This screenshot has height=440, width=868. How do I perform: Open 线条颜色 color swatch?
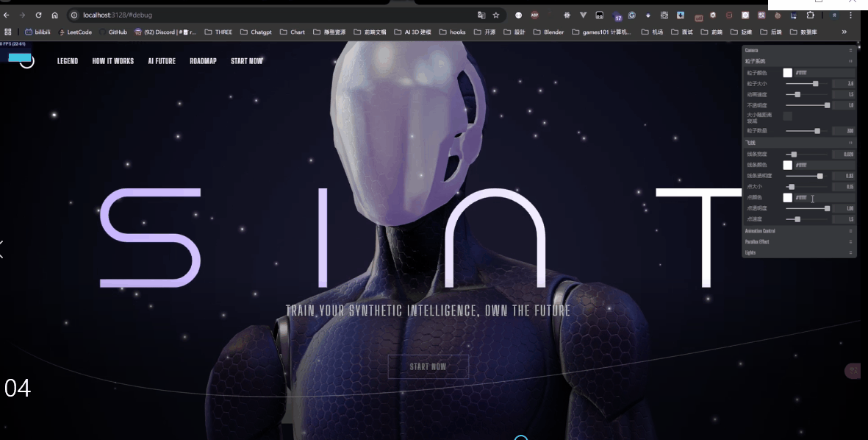tap(788, 165)
